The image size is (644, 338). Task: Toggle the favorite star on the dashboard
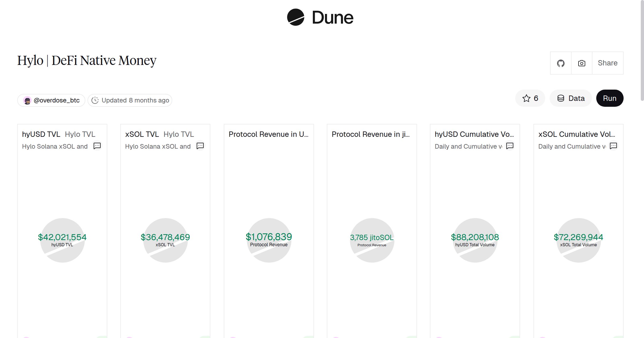click(526, 98)
